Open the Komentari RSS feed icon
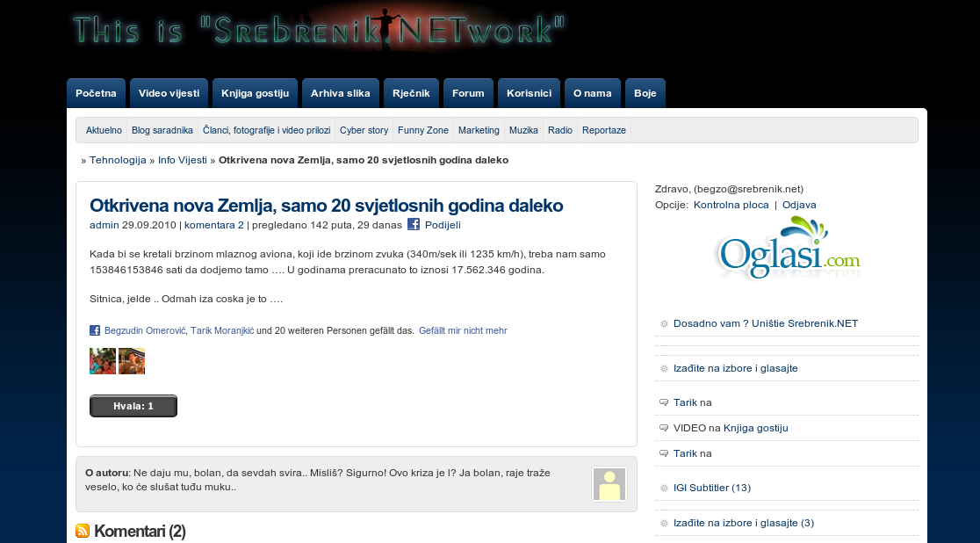Screen dimensions: 980x543 [x=83, y=531]
